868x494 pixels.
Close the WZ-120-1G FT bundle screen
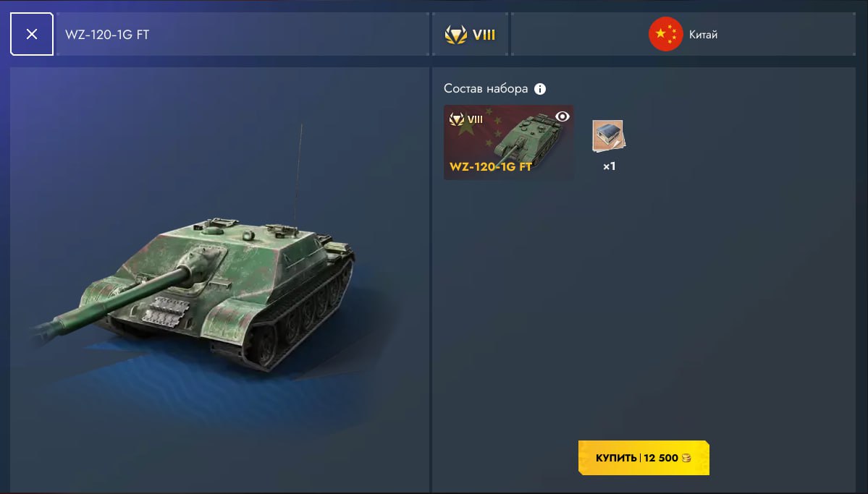(x=32, y=34)
